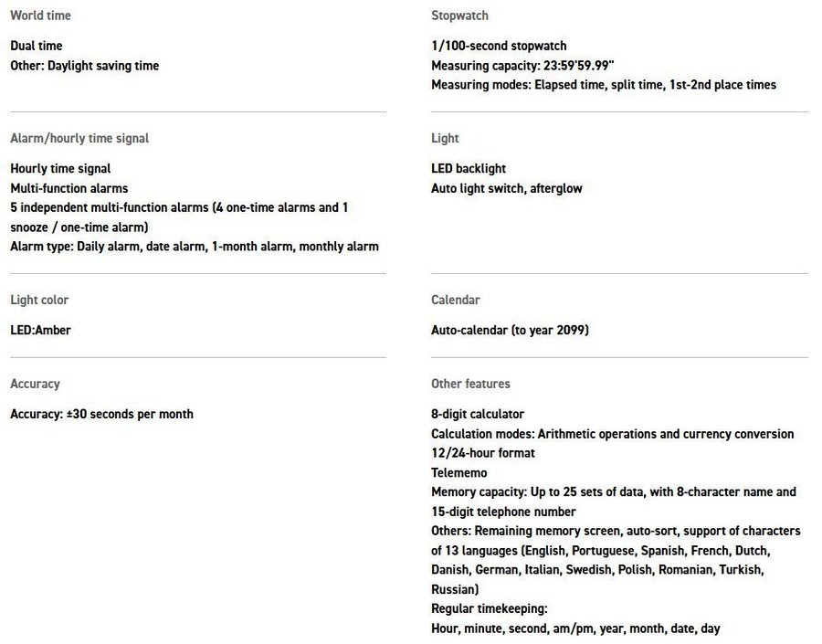Click the Dual time text
Screen dimensions: 822x644
pos(37,46)
